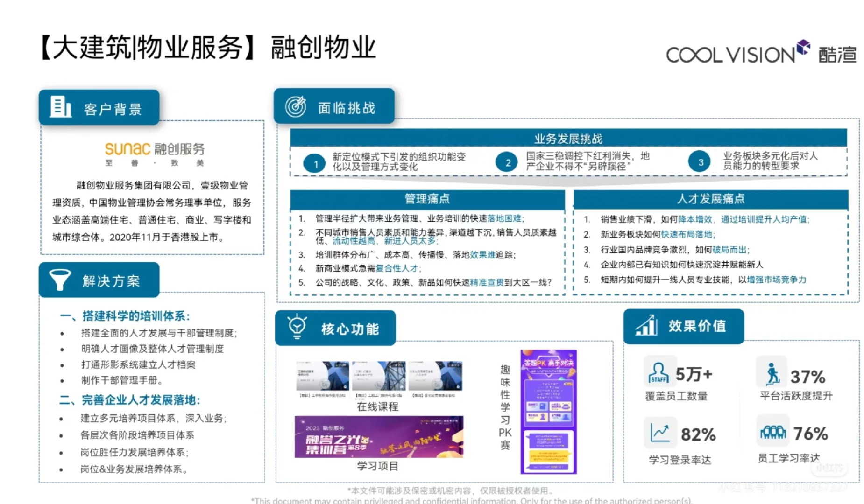This screenshot has width=864, height=504.
Task: Click the walking person icon beside 37%
Action: 772,374
